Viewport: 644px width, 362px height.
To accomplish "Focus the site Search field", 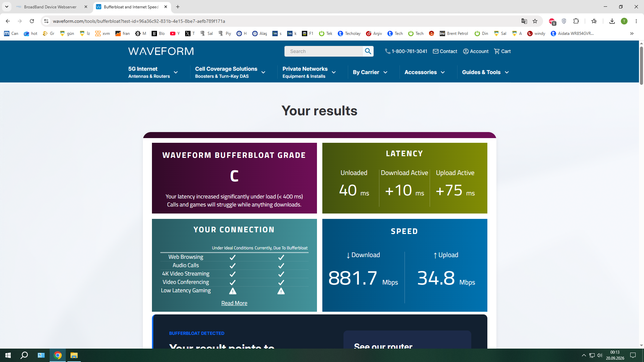I will coord(324,51).
